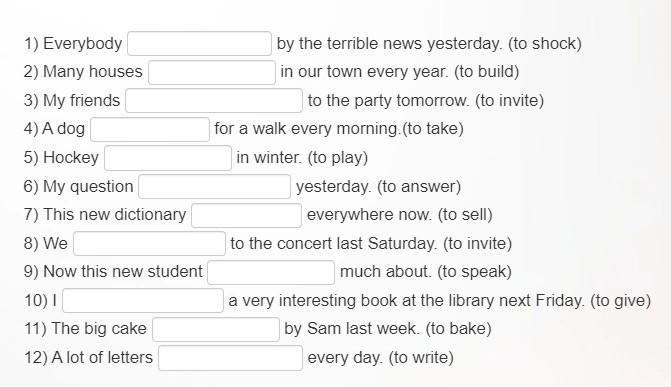Select the blank after "Many houses"

pyautogui.click(x=212, y=72)
